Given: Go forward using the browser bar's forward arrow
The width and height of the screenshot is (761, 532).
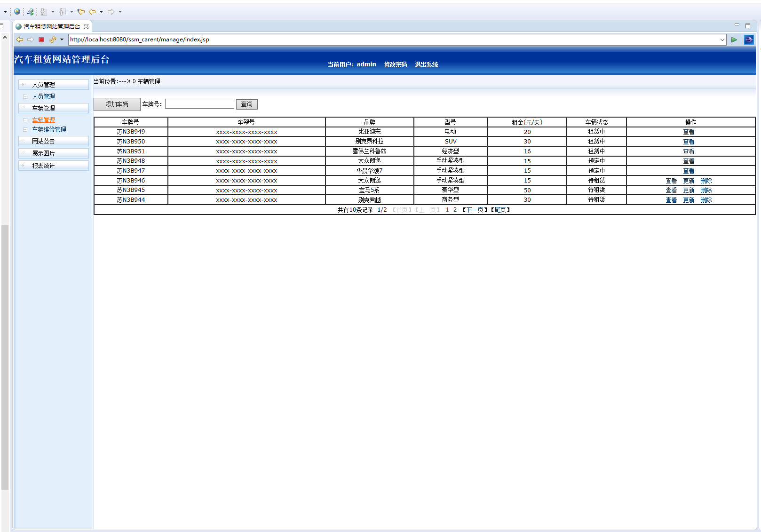Looking at the screenshot, I should [31, 40].
